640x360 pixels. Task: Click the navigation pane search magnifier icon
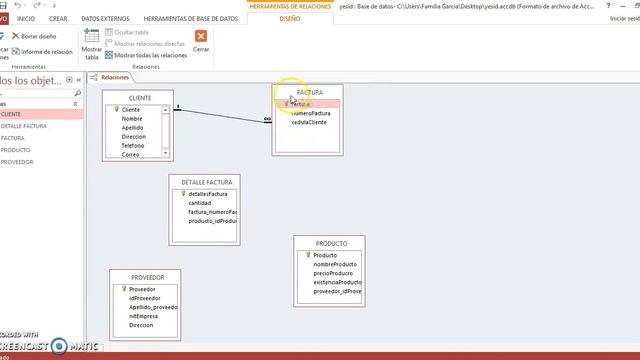click(x=78, y=93)
